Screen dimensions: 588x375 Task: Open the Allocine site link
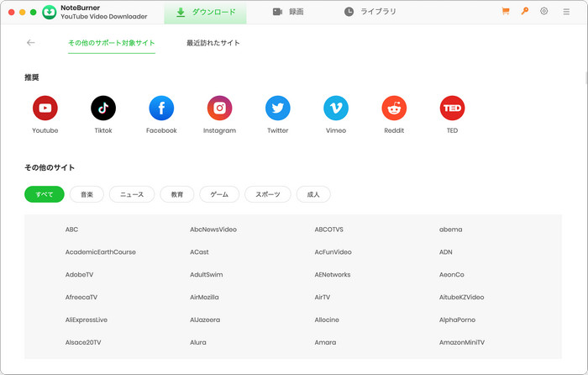click(327, 320)
